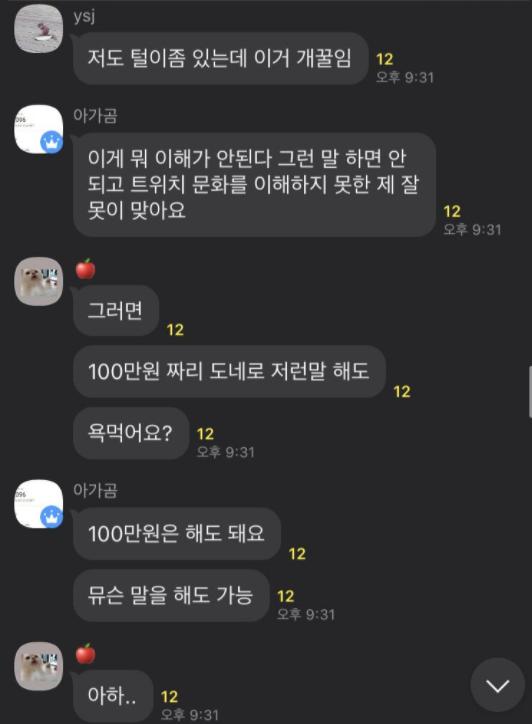The image size is (532, 724).
Task: Tap the scroll-to-bottom chevron button
Action: 497,685
